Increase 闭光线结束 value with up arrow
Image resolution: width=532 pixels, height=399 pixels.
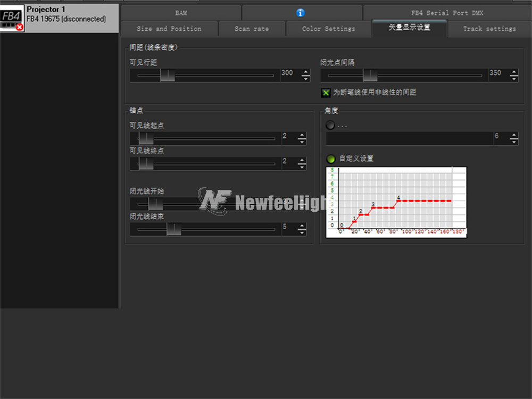click(302, 226)
